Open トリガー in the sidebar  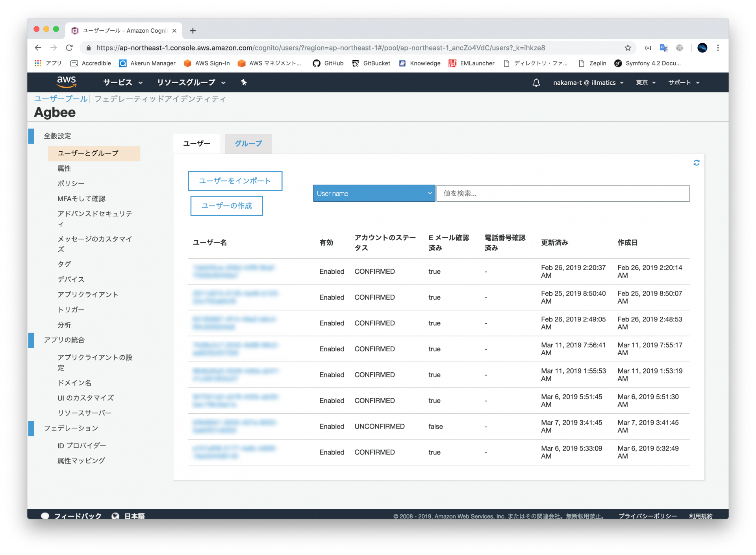coord(71,310)
